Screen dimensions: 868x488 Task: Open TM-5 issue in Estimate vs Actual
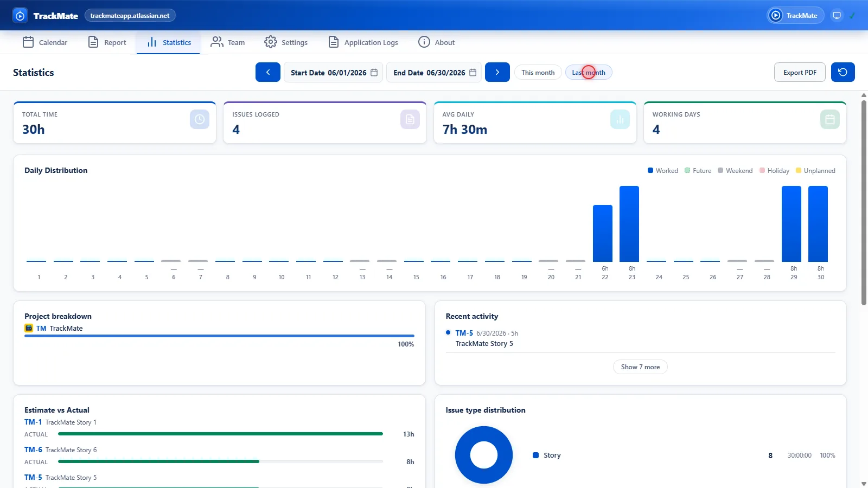[x=33, y=477]
